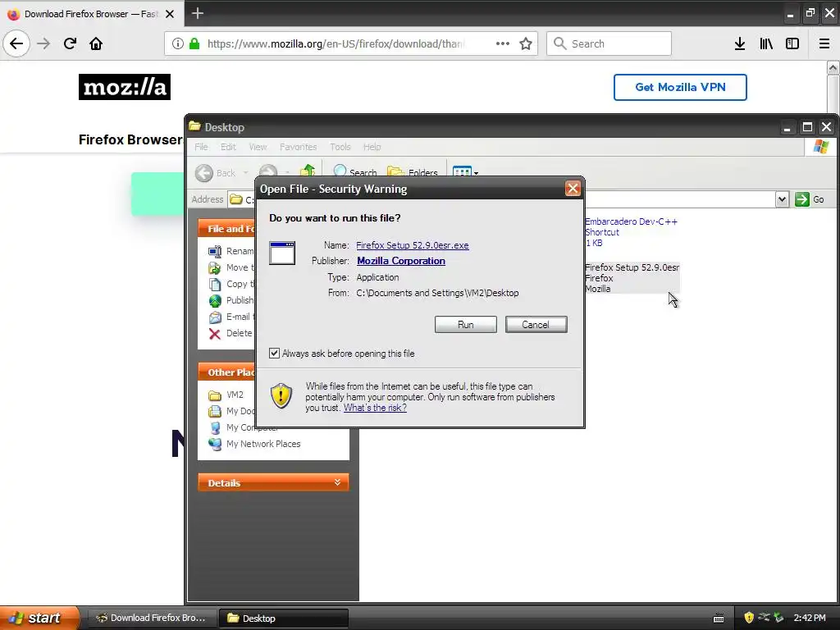Expand the Details panel
Image resolution: width=840 pixels, height=630 pixels.
(337, 482)
